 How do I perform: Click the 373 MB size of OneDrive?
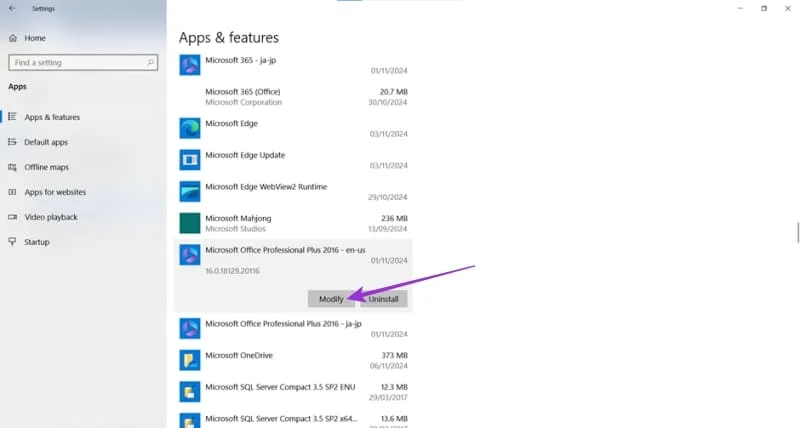coord(394,355)
